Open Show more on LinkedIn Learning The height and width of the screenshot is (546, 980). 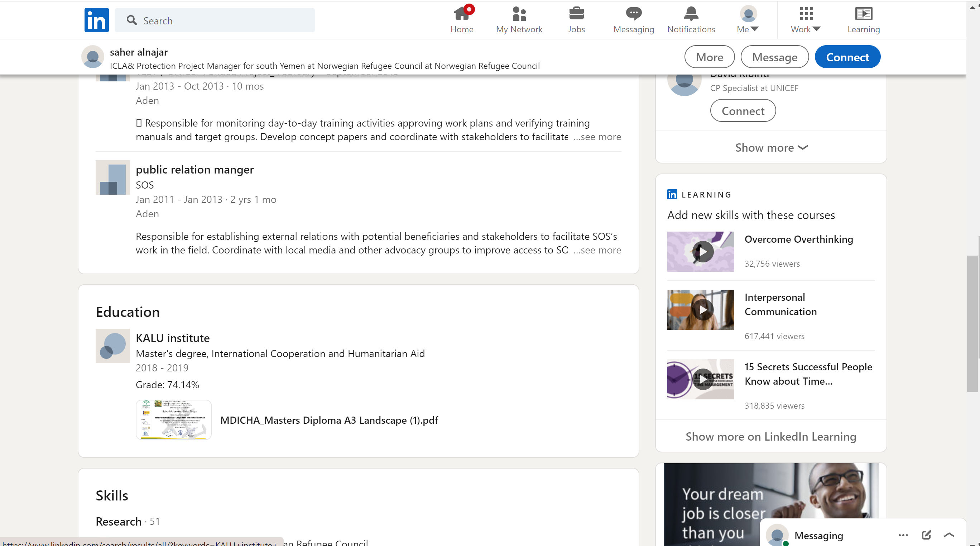click(x=771, y=436)
